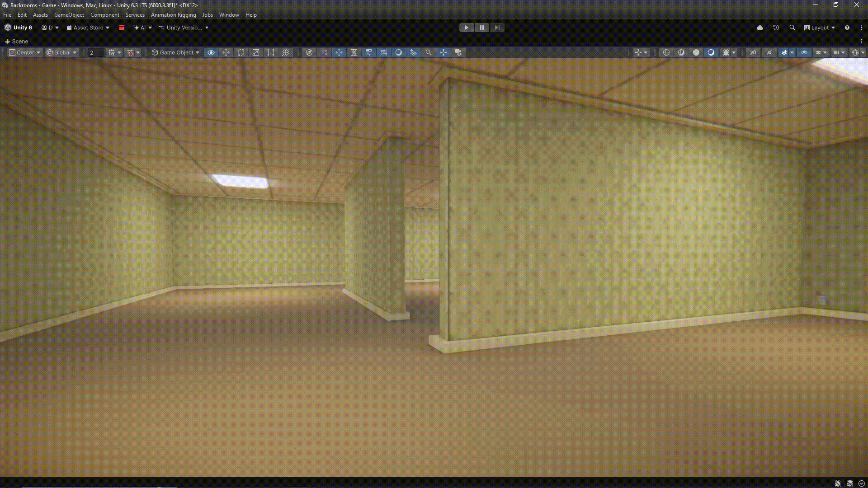Open Unity Cloud icon
Viewport: 868px width, 488px height.
[760, 28]
